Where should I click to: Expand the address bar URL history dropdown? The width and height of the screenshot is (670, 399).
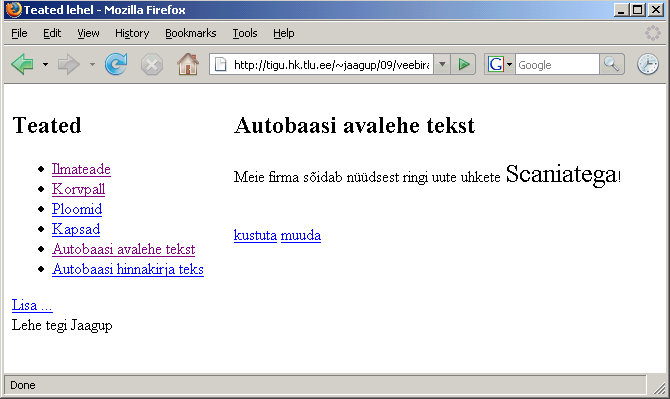442,65
